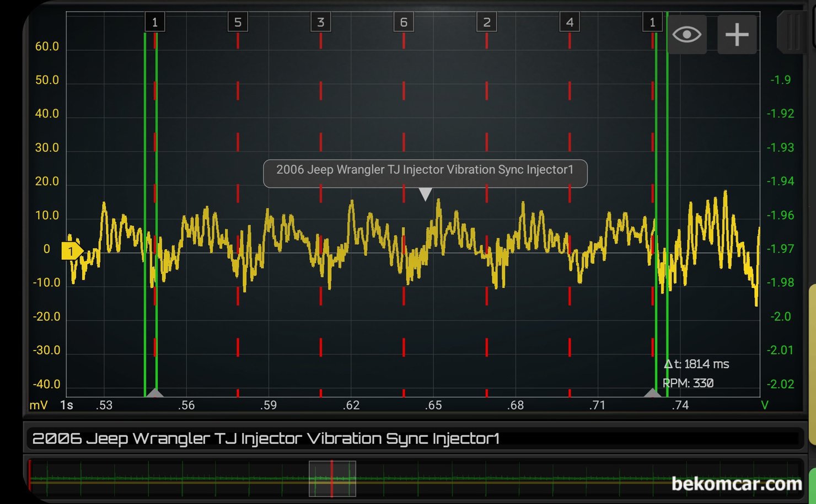Screen dimensions: 816x504
Task: Click highlighted window in overview strip
Action: coord(332,479)
